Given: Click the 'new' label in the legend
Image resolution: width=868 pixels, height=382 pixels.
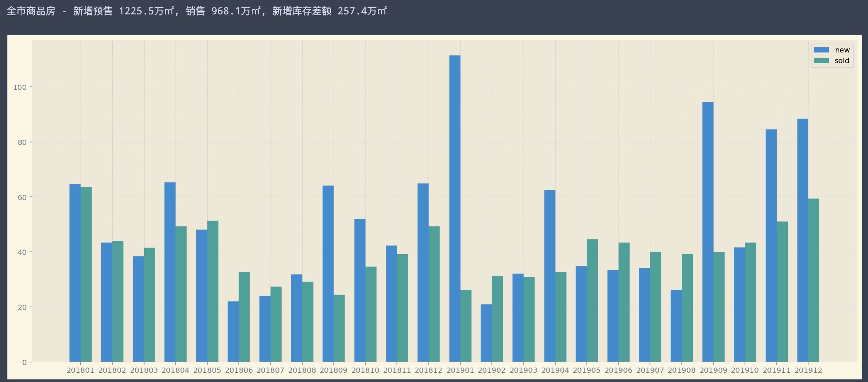Looking at the screenshot, I should [842, 50].
